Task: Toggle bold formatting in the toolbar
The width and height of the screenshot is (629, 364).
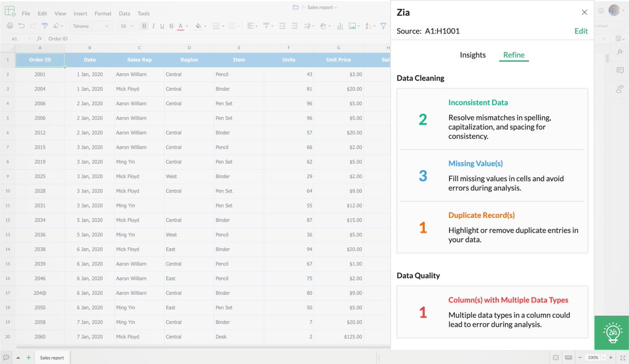Action: click(x=144, y=26)
